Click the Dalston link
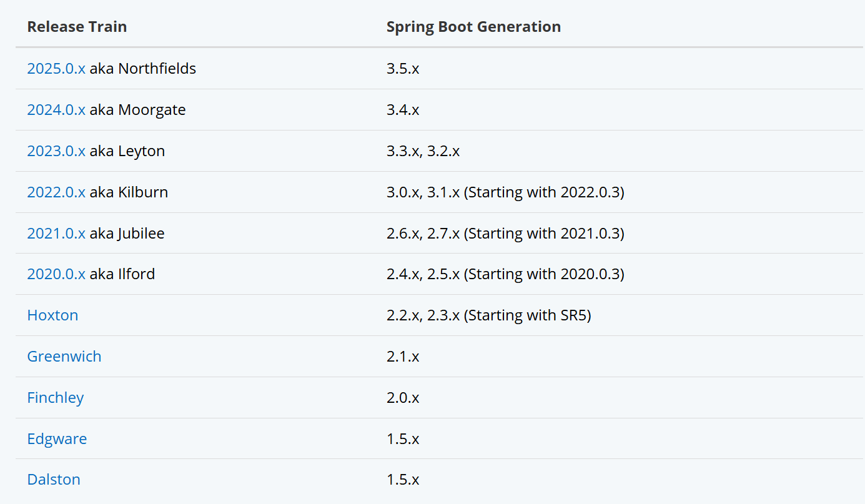865x504 pixels. tap(54, 480)
